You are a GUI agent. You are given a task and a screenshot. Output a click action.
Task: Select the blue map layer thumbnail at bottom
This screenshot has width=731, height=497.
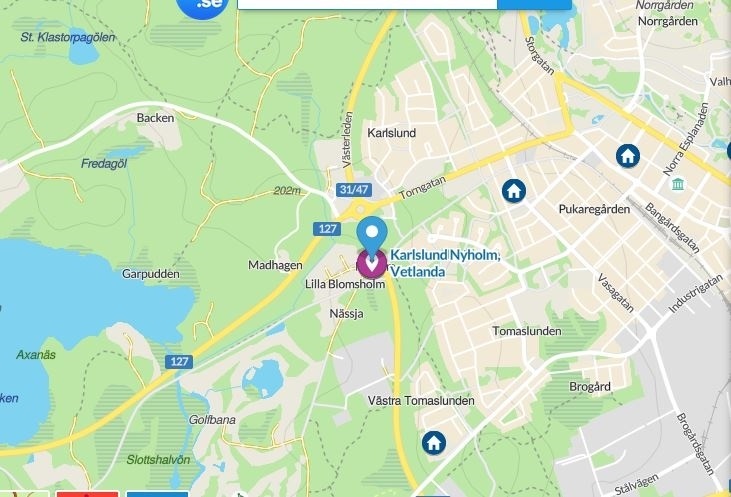pyautogui.click(x=157, y=494)
